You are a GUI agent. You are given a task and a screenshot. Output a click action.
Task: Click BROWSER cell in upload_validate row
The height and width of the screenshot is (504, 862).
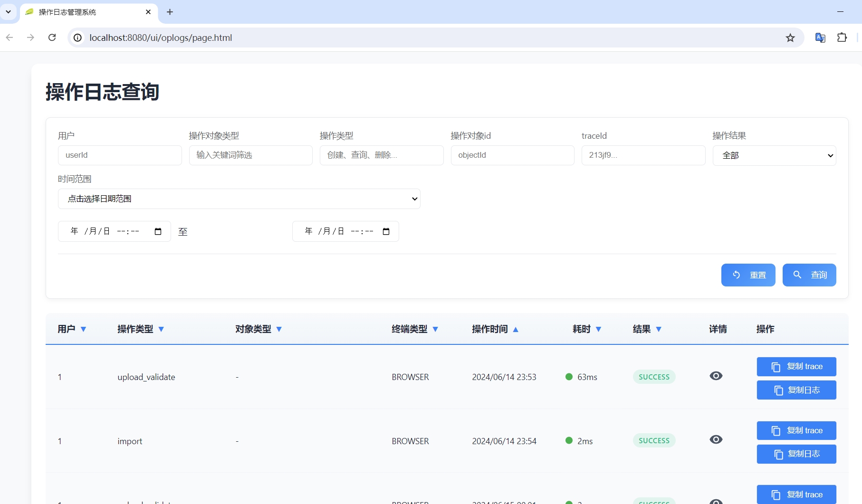[410, 377]
